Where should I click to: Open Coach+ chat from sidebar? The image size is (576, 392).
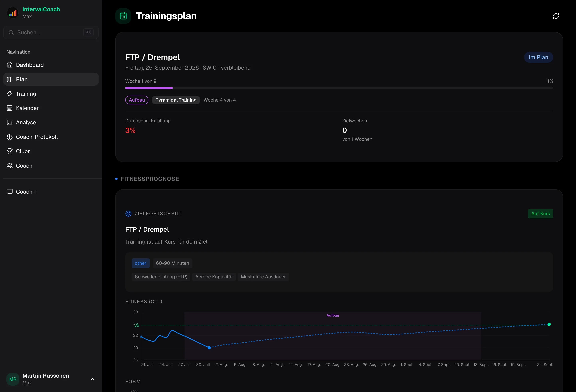point(51,192)
